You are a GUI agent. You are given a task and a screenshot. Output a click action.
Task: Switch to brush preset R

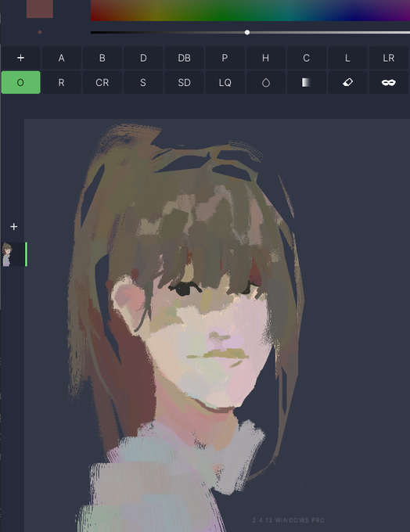point(62,82)
